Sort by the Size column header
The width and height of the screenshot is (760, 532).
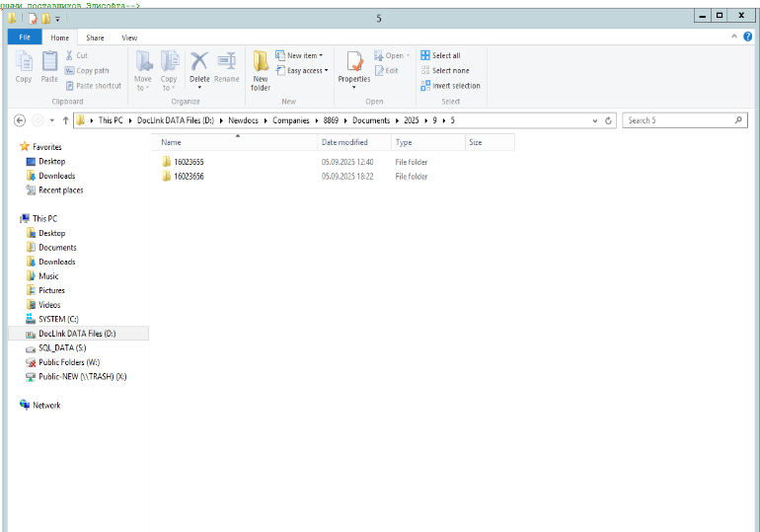490,142
